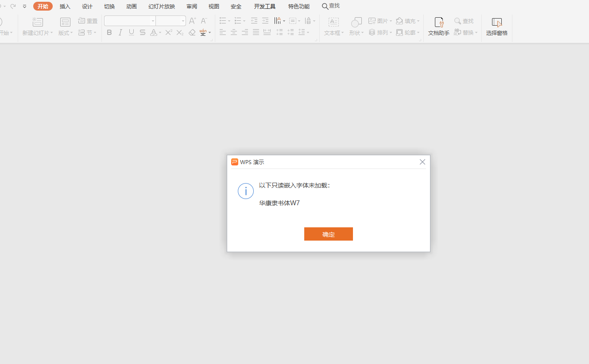Click the blue info icon in the dialog
Screen dimensions: 589x364
(x=246, y=191)
